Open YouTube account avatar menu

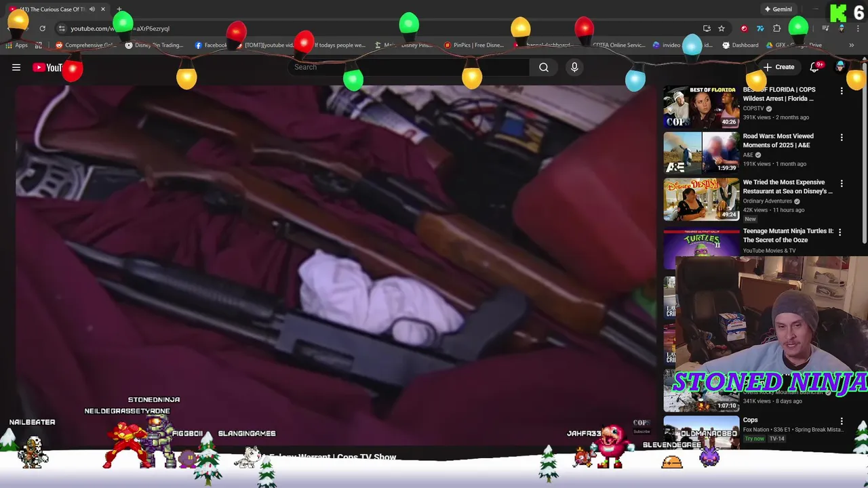coord(840,67)
